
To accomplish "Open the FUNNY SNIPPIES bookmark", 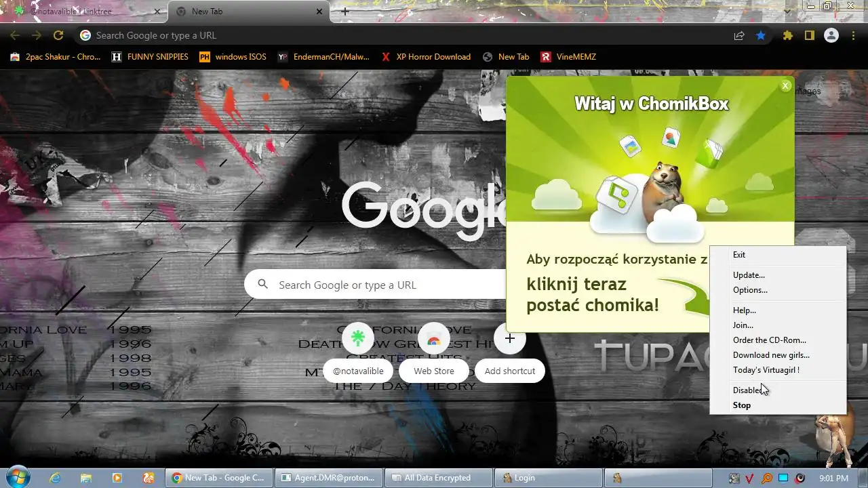I will [x=150, y=57].
